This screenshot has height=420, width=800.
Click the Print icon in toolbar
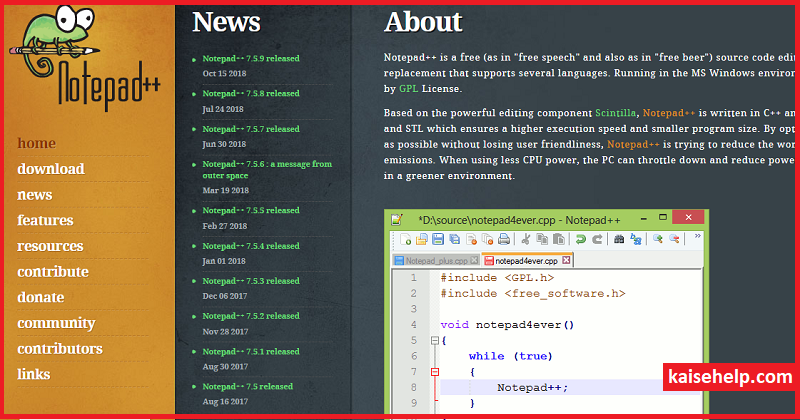tap(504, 239)
